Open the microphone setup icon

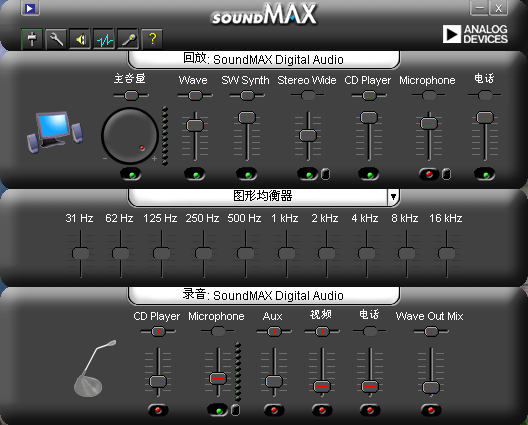coord(128,39)
